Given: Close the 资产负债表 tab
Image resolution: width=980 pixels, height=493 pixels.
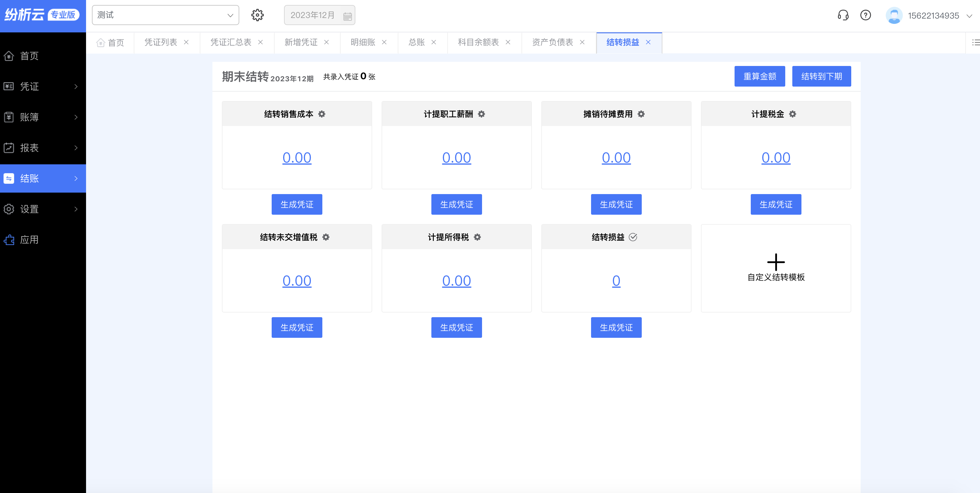Looking at the screenshot, I should tap(582, 42).
